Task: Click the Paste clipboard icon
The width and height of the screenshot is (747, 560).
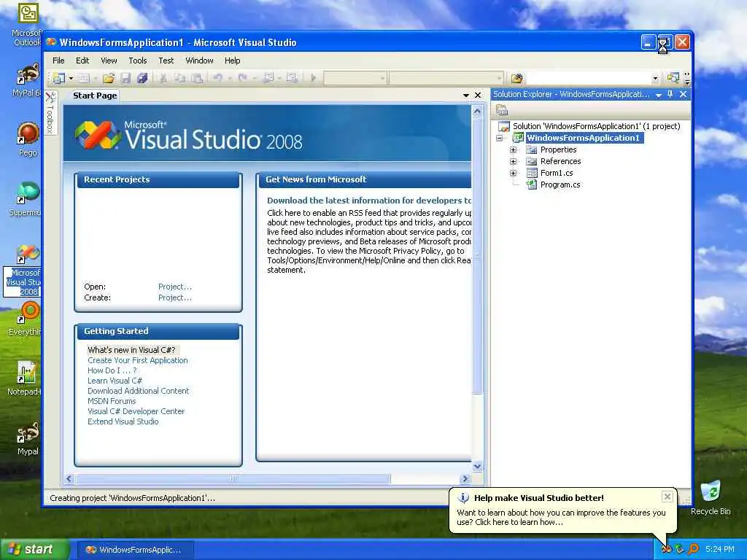Action: (197, 78)
